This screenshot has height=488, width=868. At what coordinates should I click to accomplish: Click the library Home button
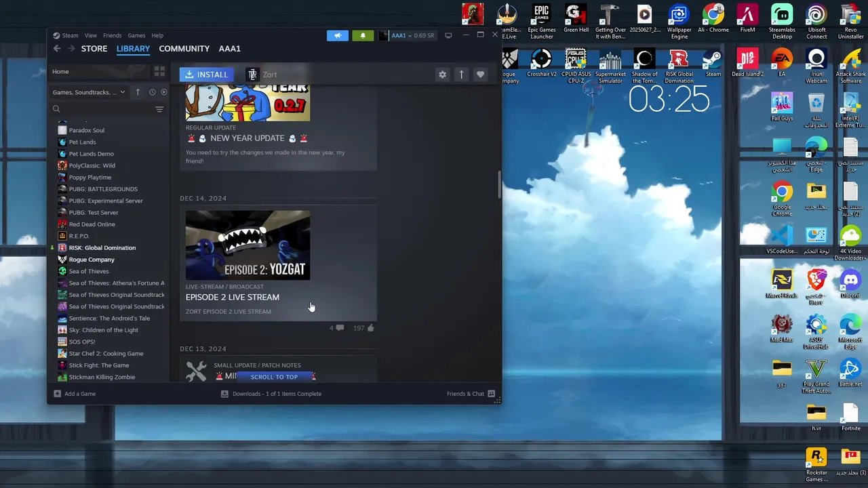pyautogui.click(x=98, y=71)
